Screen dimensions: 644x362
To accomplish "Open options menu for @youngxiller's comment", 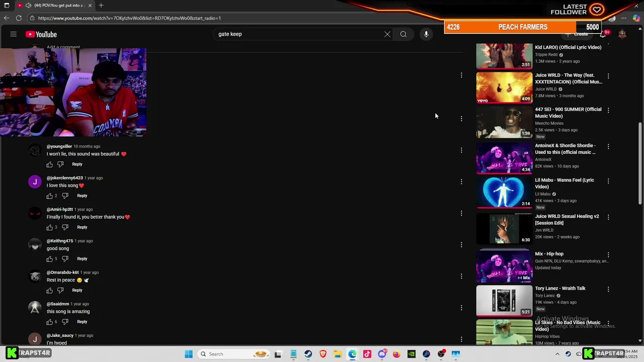I will [x=461, y=150].
